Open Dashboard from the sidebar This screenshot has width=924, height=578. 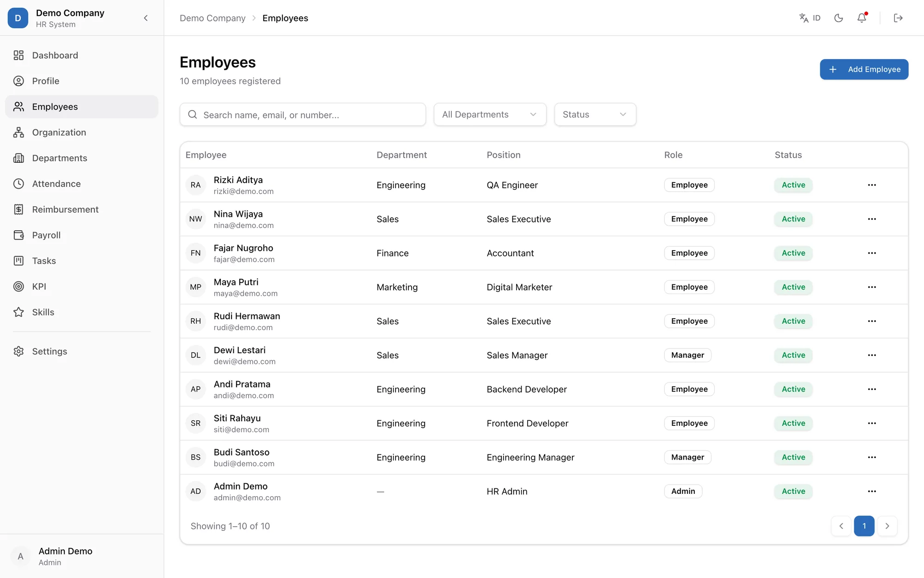(82, 55)
